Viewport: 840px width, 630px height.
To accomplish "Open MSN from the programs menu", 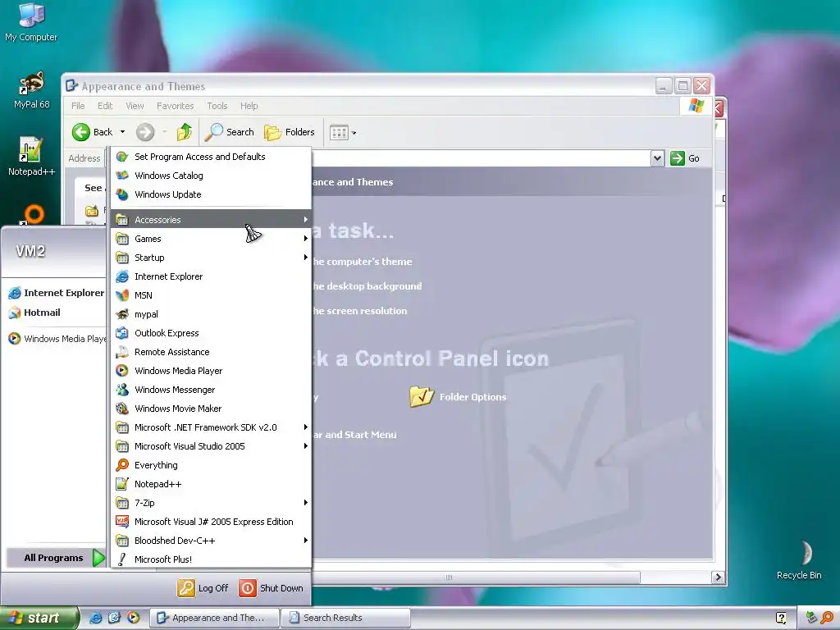I will pyautogui.click(x=211, y=295).
